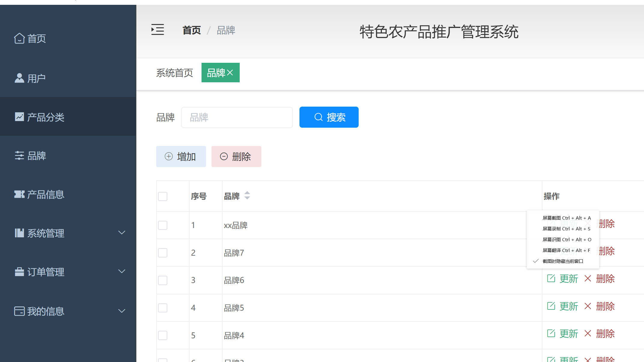Screen dimensions: 644x362
Task: Focus the 品牌 search input field
Action: pos(237,117)
